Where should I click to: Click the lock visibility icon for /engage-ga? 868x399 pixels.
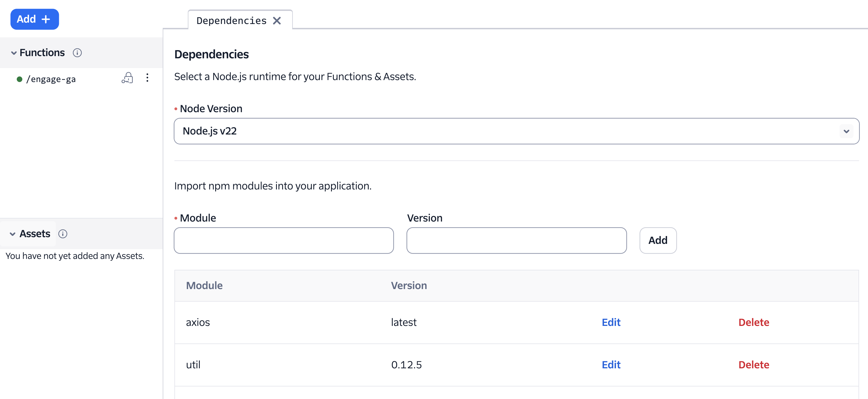pyautogui.click(x=127, y=78)
